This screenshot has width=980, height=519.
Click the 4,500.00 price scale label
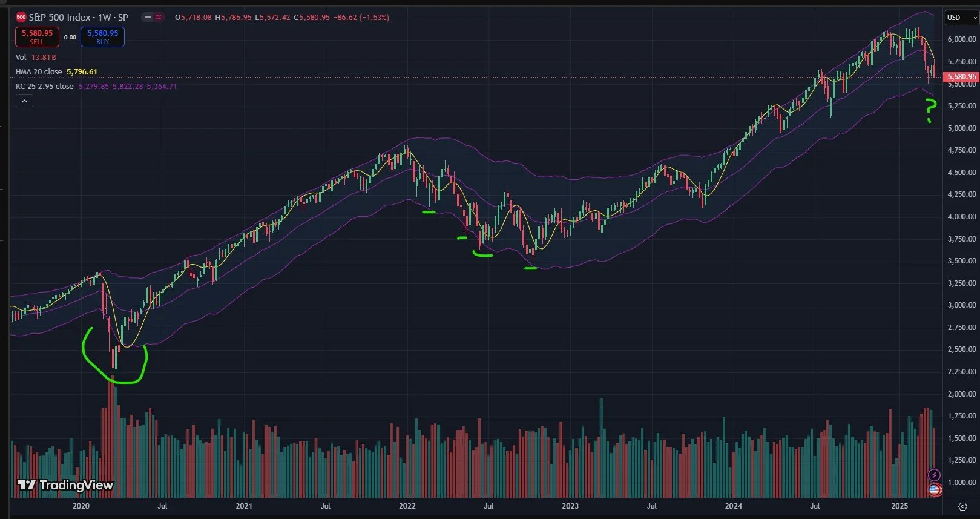[962, 173]
